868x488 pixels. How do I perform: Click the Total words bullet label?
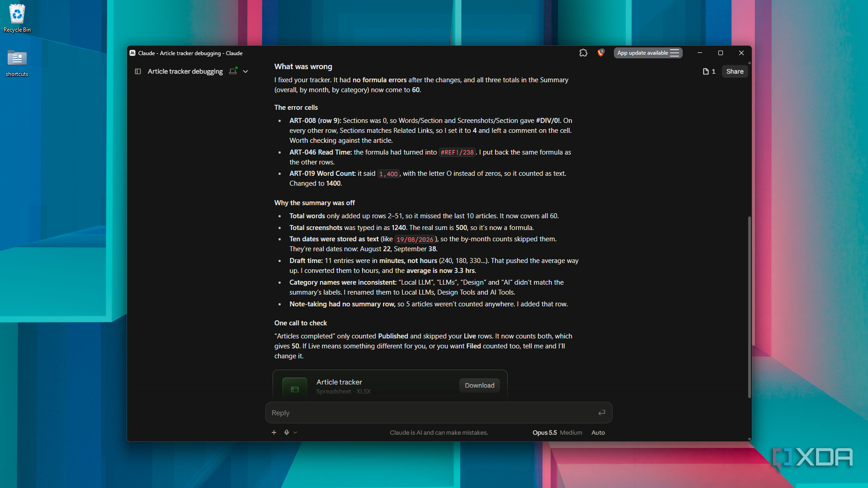click(x=307, y=216)
